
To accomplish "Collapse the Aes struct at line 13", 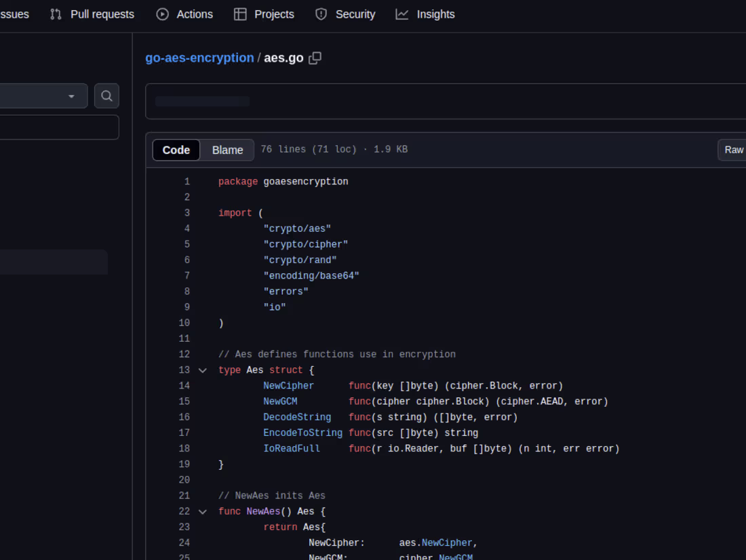I will coord(203,370).
